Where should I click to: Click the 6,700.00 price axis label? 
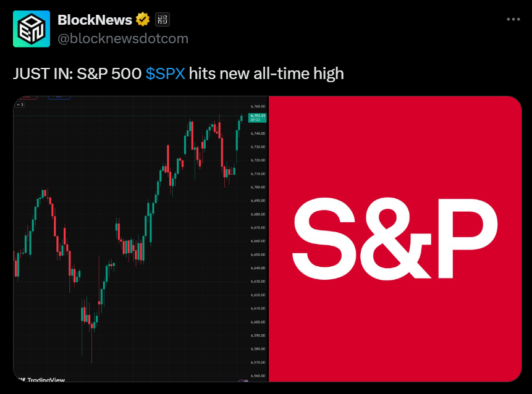coord(256,187)
